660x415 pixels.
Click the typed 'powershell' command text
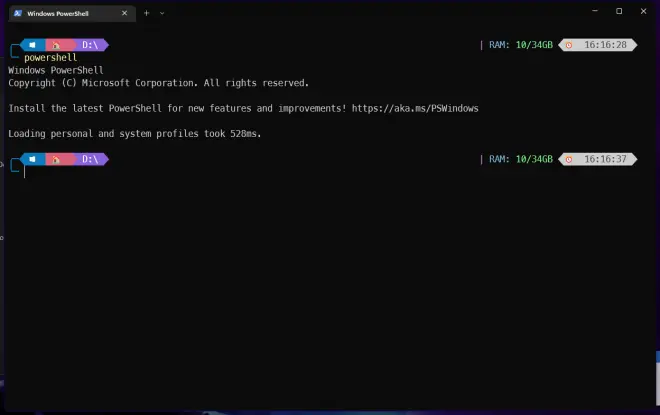tap(51, 58)
